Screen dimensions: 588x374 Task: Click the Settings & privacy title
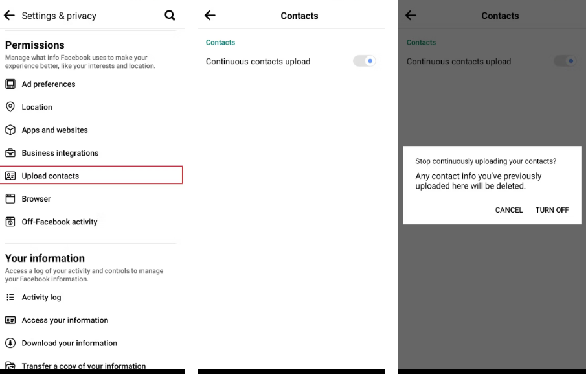(59, 16)
